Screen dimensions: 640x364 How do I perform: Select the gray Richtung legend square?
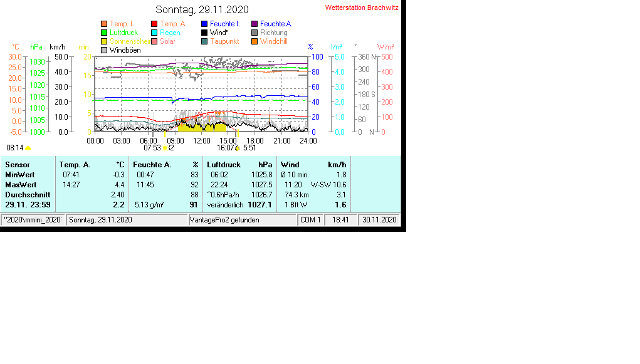pos(254,33)
